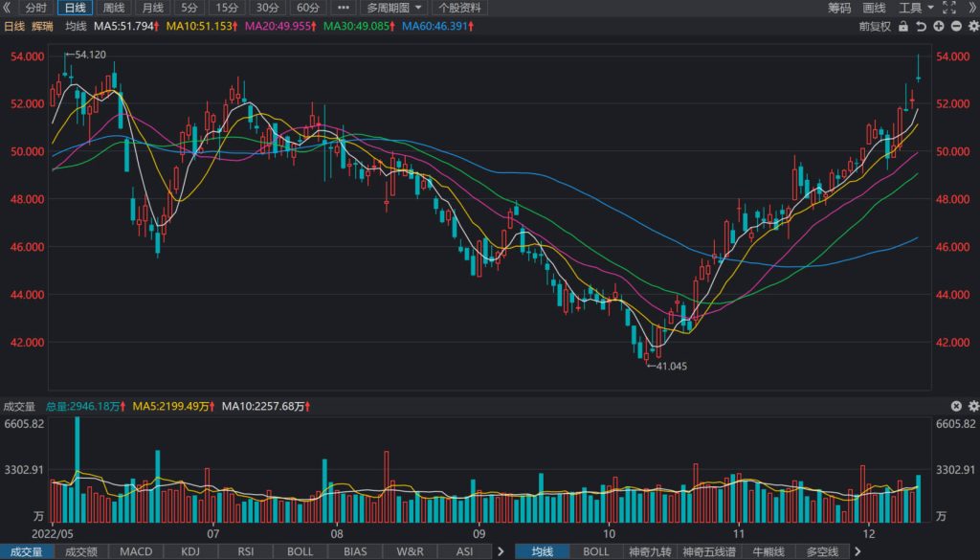Select the 成交量 sub-chart indicator tab
Viewport: 980px width, 560px height.
tap(26, 551)
